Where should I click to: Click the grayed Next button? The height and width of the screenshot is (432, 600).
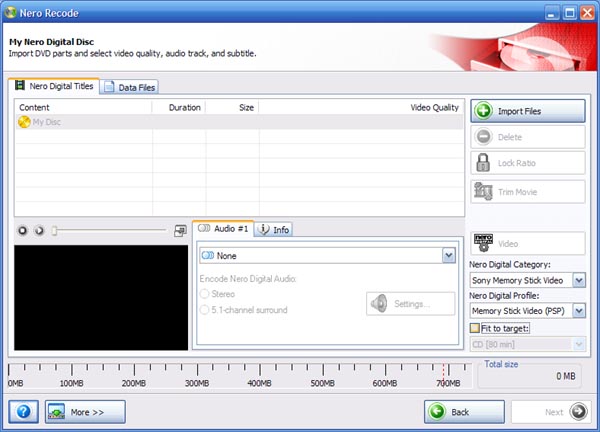(x=551, y=412)
